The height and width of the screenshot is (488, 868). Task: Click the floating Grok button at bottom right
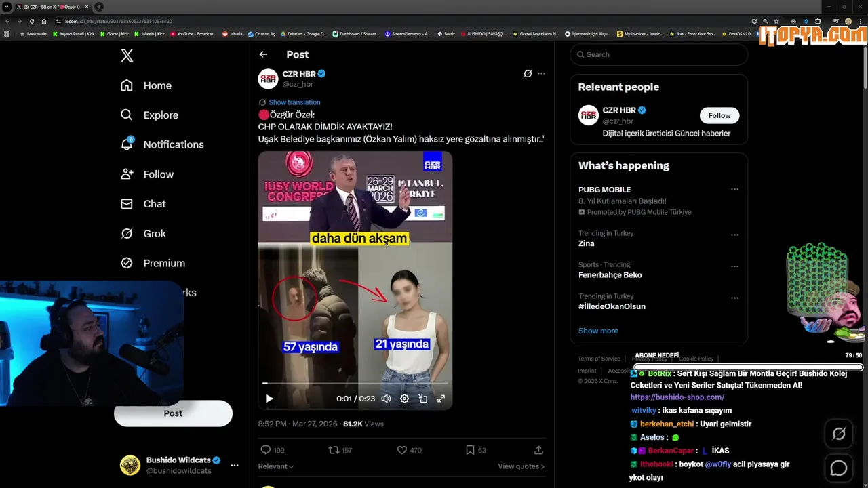point(839,434)
